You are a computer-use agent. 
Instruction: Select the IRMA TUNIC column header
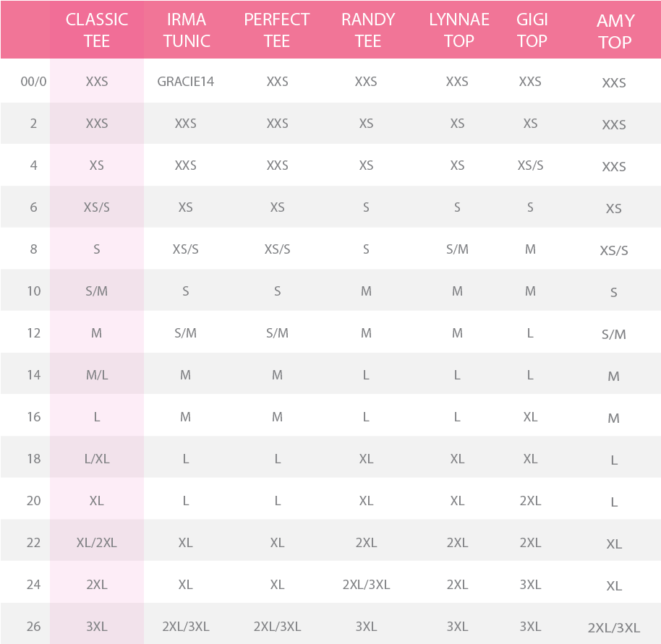click(186, 30)
